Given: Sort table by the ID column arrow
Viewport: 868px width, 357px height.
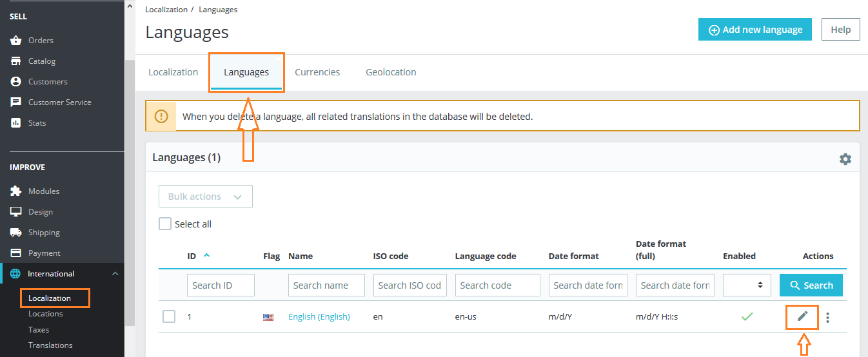Looking at the screenshot, I should 206,255.
